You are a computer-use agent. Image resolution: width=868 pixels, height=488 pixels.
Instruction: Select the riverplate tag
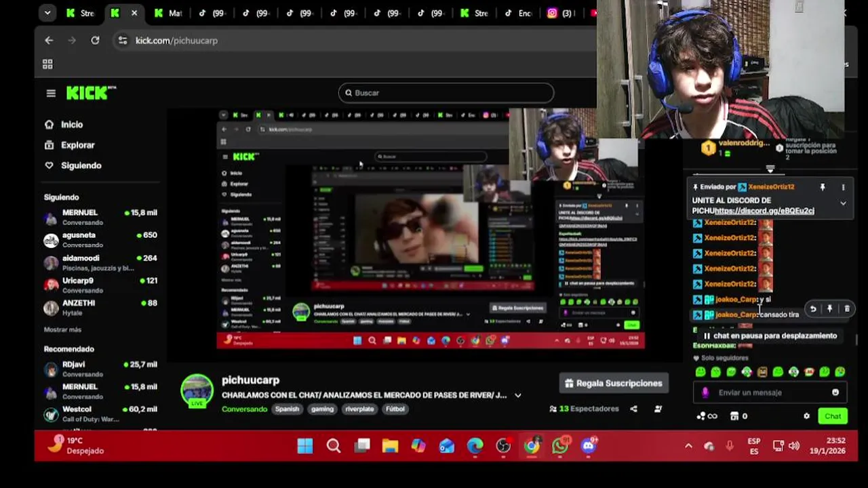pos(359,409)
